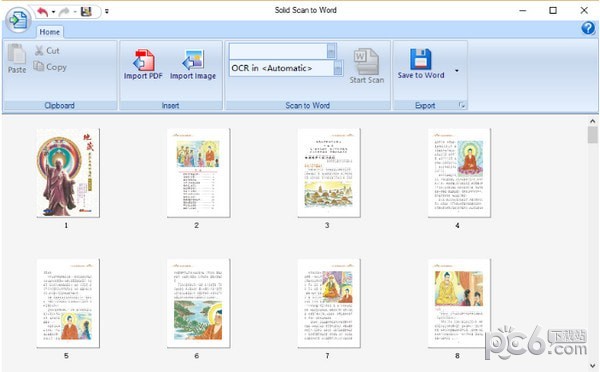Minimize the Solid Scan to Word window

(x=523, y=11)
